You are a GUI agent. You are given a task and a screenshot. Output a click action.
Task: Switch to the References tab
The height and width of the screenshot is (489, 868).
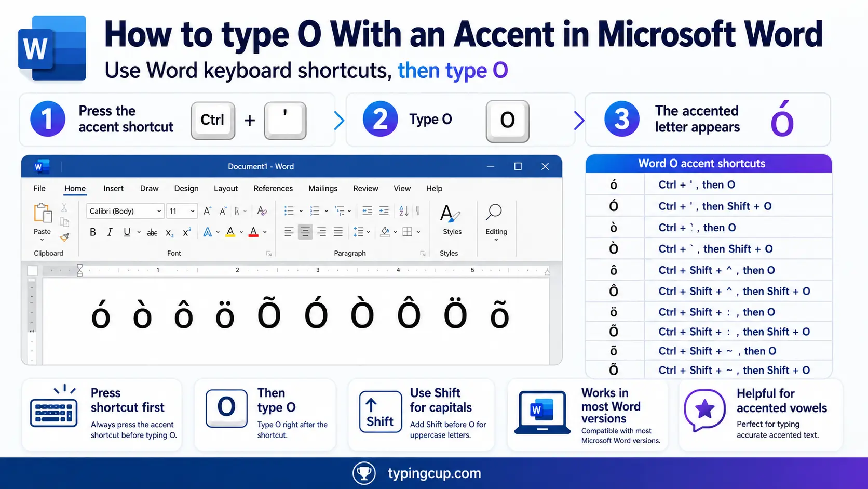[x=273, y=188]
